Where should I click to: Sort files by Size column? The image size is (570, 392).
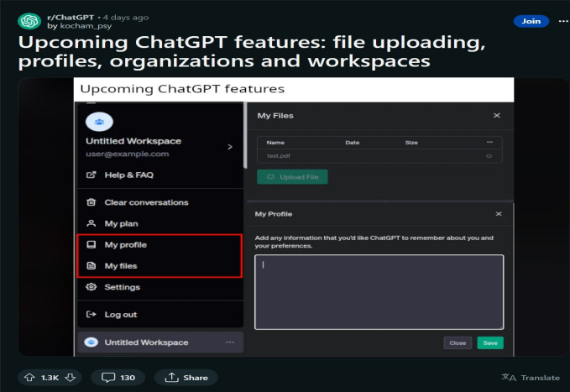411,143
